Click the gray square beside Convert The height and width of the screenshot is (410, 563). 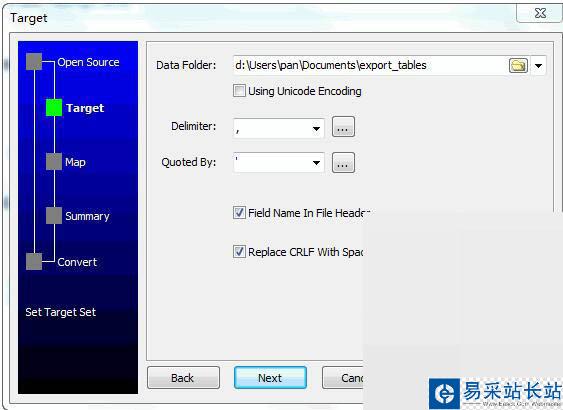pos(34,261)
